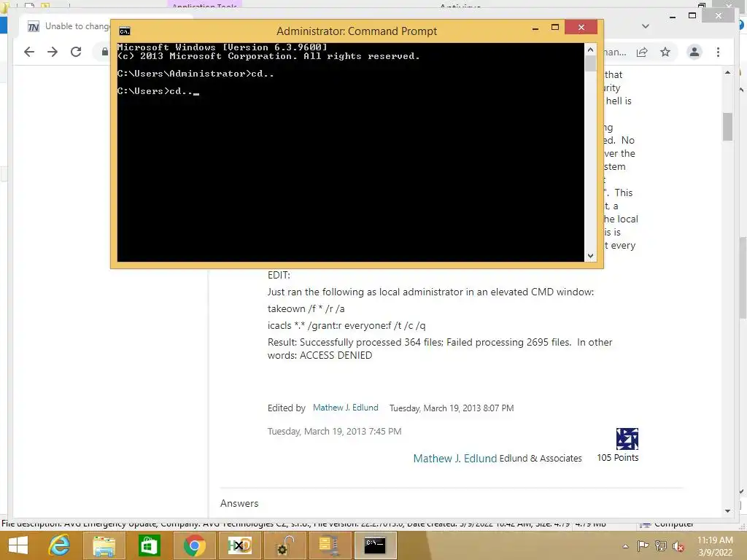Open the padlock and gear taskbar app
Screen dimensions: 747x560
285,545
